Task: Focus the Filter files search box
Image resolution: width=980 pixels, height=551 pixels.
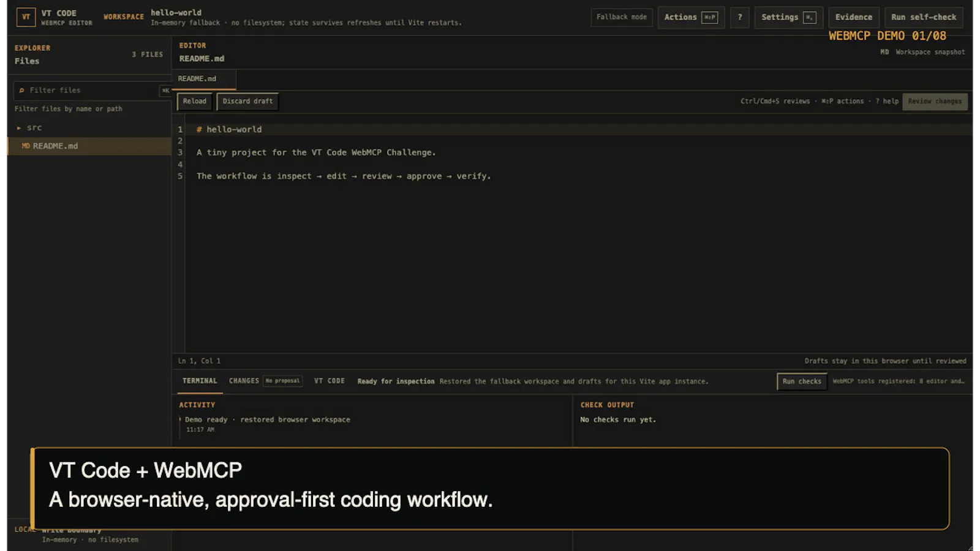Action: pos(92,91)
